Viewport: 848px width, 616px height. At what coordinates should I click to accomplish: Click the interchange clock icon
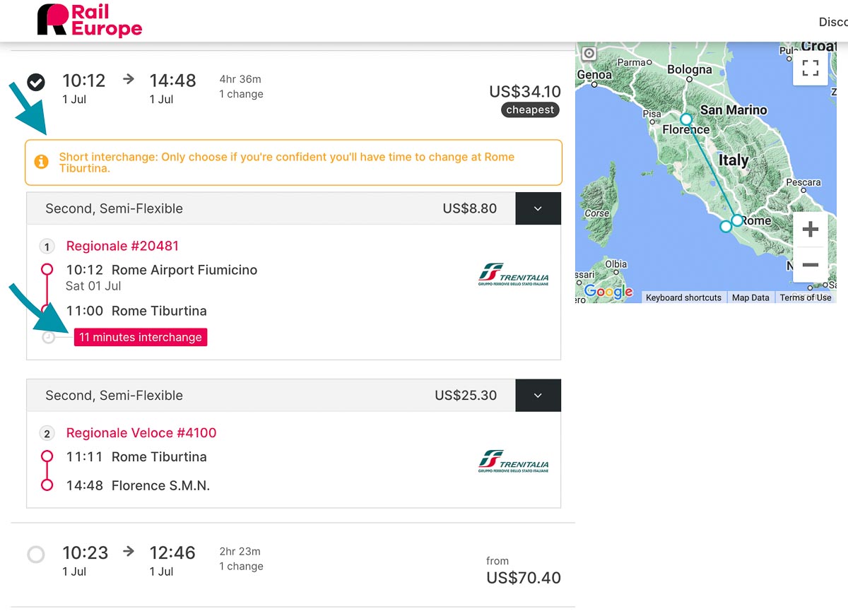click(x=48, y=337)
